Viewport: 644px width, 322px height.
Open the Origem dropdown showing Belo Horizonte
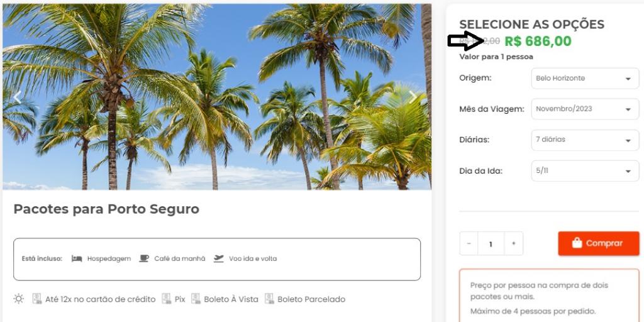tap(585, 79)
